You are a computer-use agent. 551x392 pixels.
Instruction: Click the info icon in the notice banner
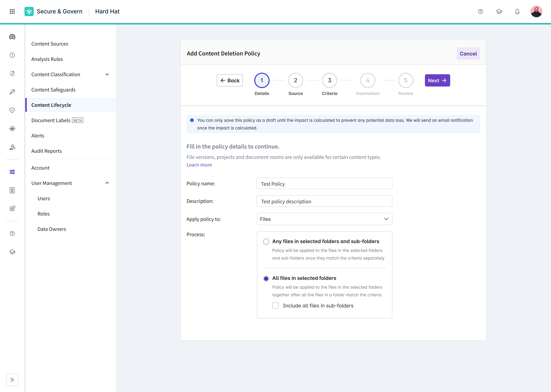tap(192, 120)
